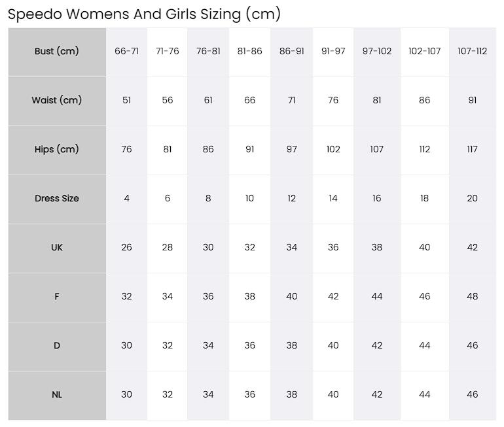Click the Speedo Womens And Girls Sizing title
This screenshot has width=504, height=427.
pyautogui.click(x=144, y=14)
